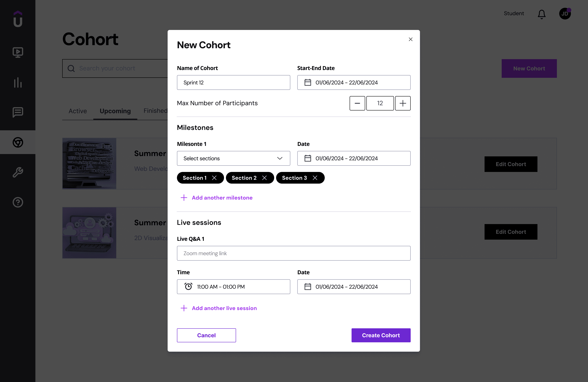Click the wrench tools sidebar icon
Viewport: 588px width, 382px height.
(18, 172)
